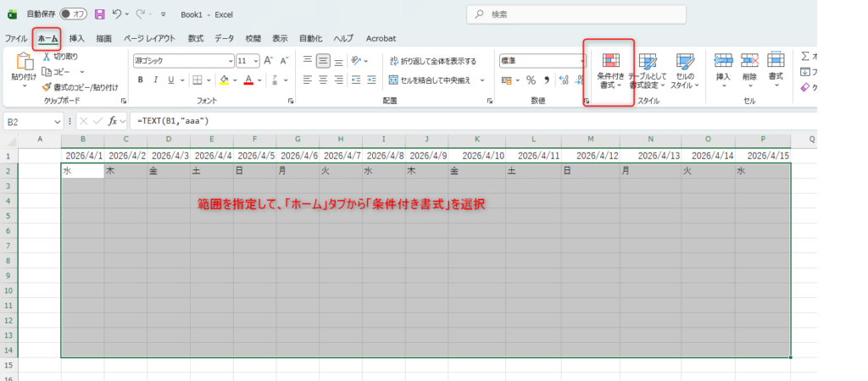Click the percent style icon
Image resolution: width=868 pixels, height=381 pixels.
click(x=531, y=80)
